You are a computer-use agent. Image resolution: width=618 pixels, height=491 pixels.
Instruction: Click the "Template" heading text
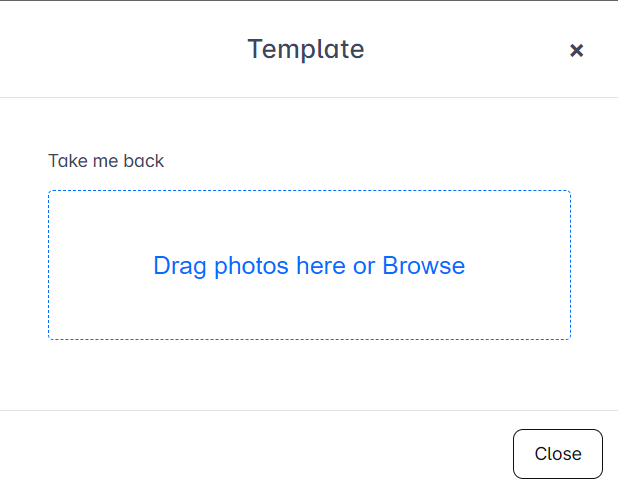306,48
